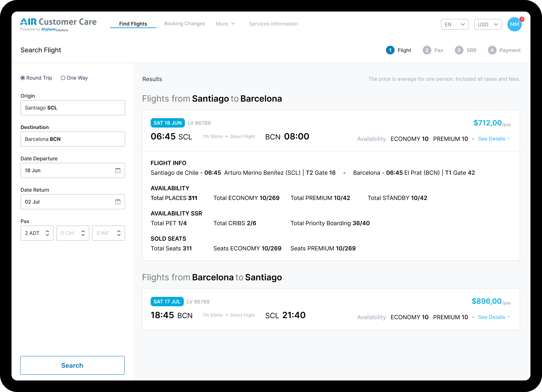The image size is (542, 392).
Task: Open the Date Departure calendar icon
Action: click(118, 171)
